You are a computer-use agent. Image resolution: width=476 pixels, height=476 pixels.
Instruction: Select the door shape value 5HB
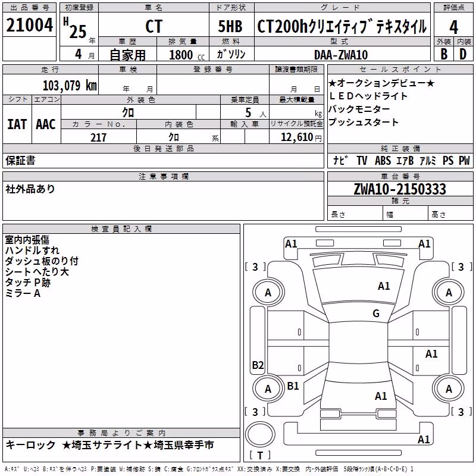230,26
